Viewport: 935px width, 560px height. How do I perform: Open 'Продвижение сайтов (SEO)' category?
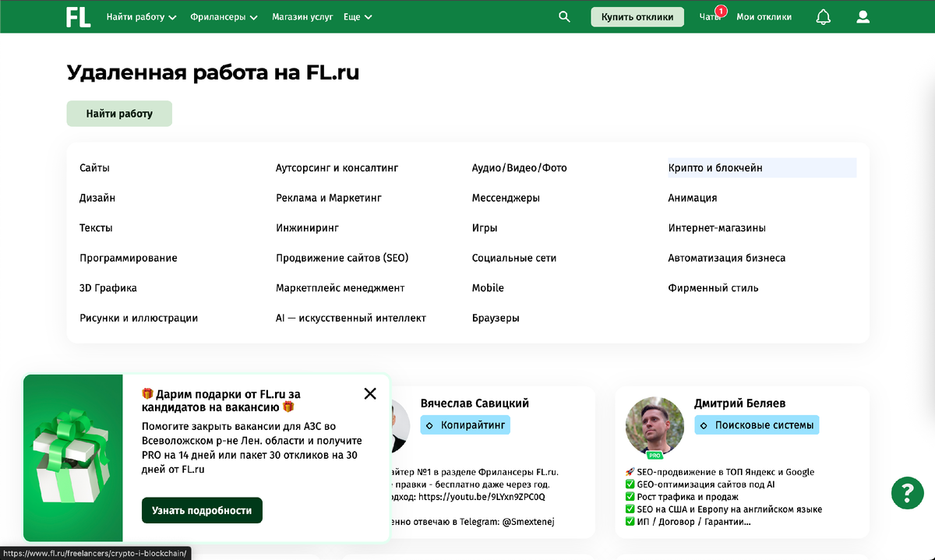(342, 258)
